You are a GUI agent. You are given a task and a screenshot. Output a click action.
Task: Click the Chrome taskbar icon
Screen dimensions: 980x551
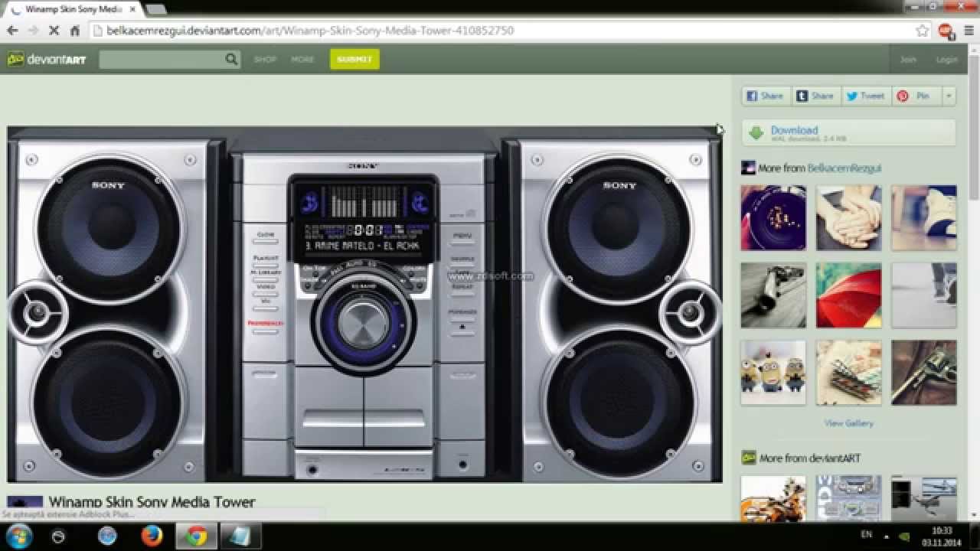pyautogui.click(x=196, y=536)
